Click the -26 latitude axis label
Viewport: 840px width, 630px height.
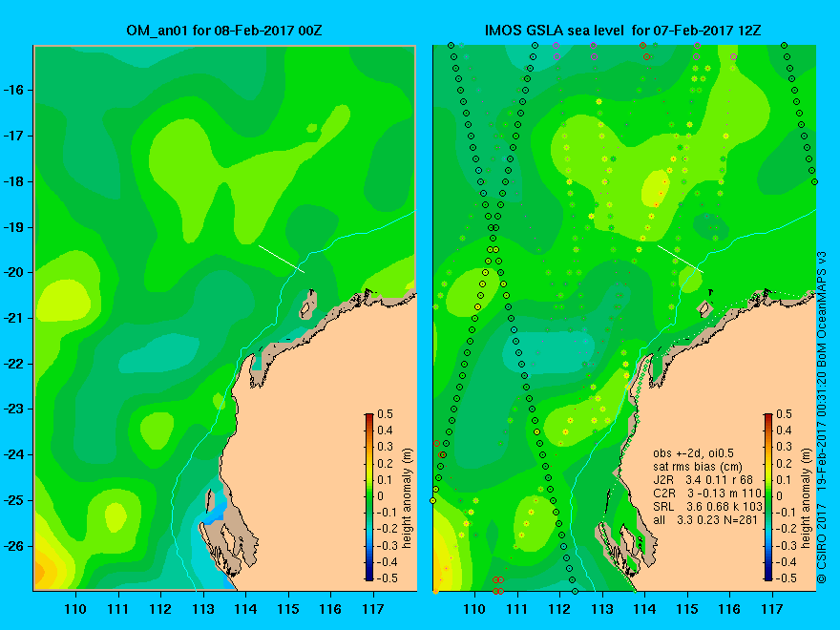tap(12, 546)
